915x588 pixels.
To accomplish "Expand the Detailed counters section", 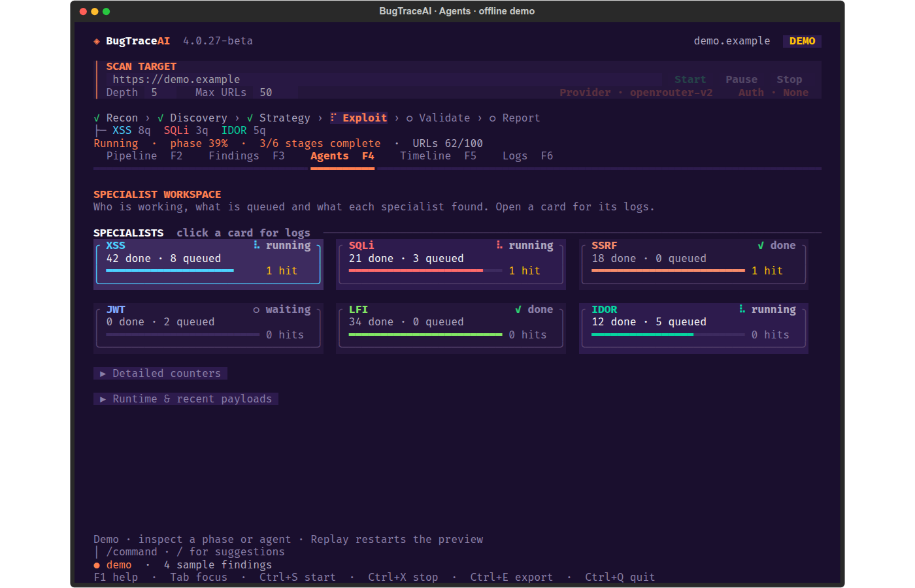I will click(161, 374).
